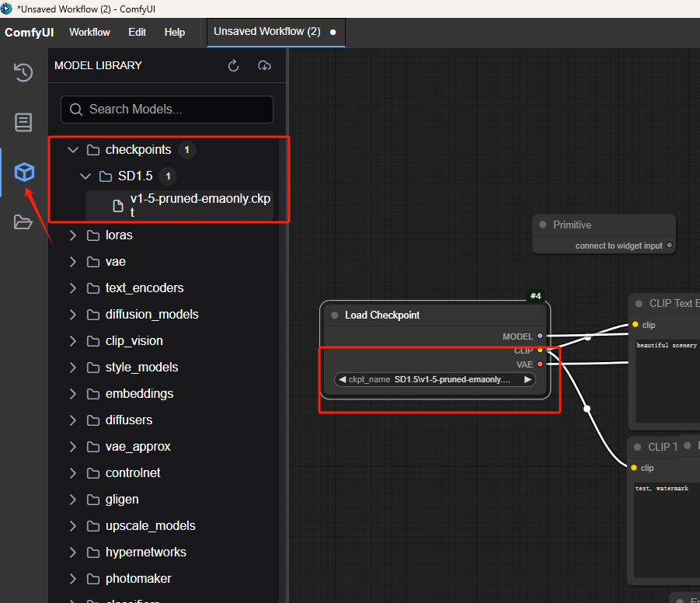This screenshot has height=603, width=700.
Task: Refresh the model library list
Action: coord(233,66)
